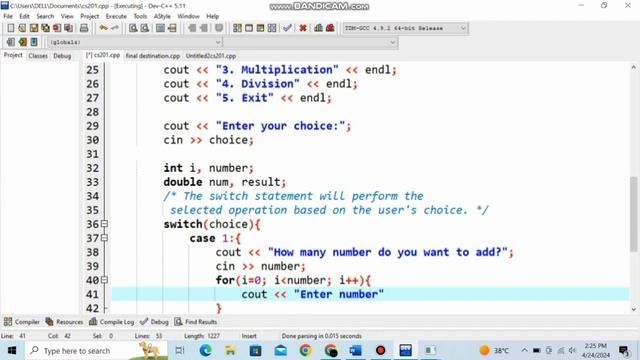Select the Untitled2cs201.cpp editor tab

(211, 56)
